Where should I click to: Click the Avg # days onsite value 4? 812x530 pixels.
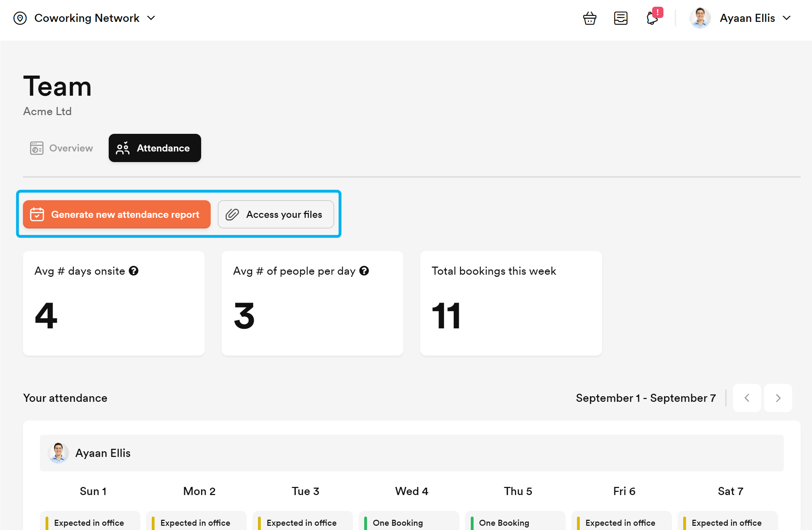tap(46, 316)
